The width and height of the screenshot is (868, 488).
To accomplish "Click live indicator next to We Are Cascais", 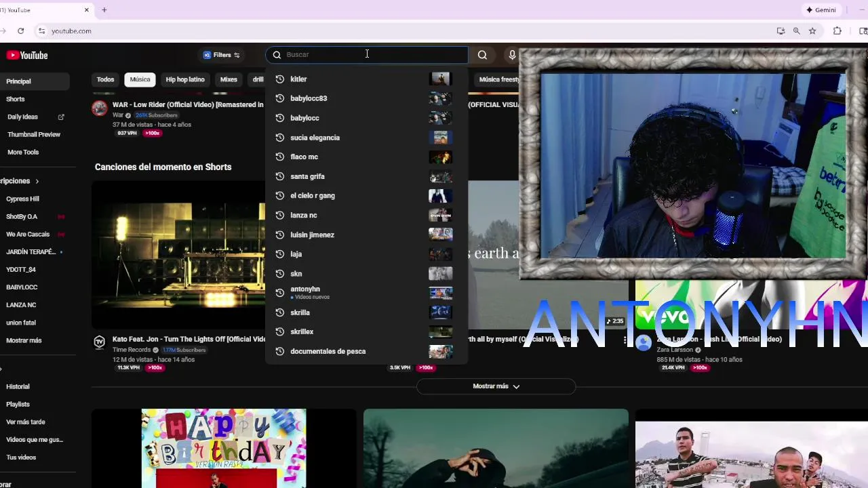I will (61, 235).
